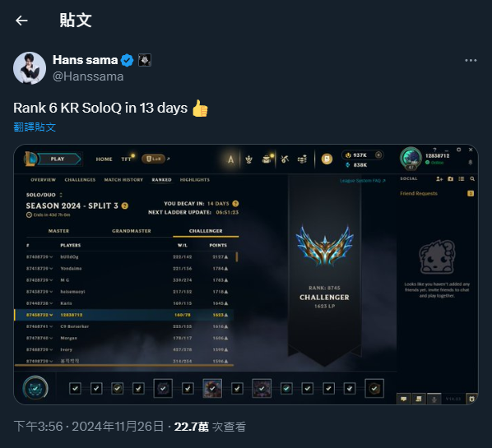This screenshot has height=448, width=492.
Task: Click the PLAY button in the client
Action: 58,159
